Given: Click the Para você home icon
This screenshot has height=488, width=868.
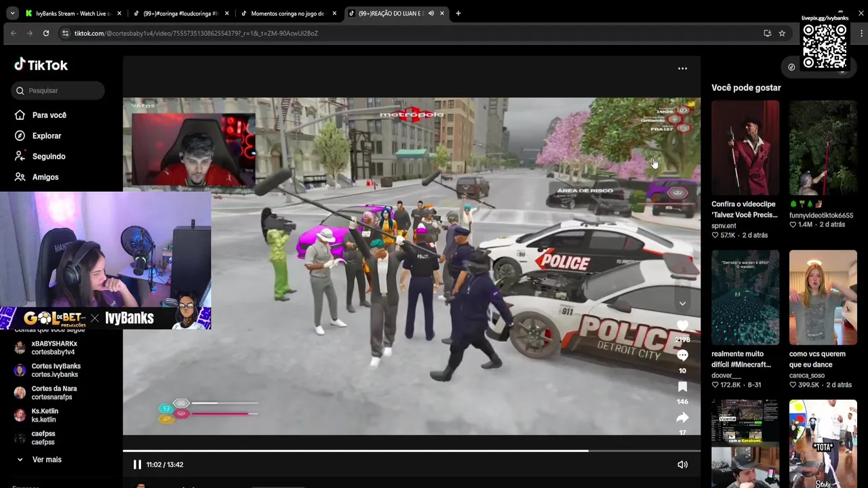Looking at the screenshot, I should point(20,115).
